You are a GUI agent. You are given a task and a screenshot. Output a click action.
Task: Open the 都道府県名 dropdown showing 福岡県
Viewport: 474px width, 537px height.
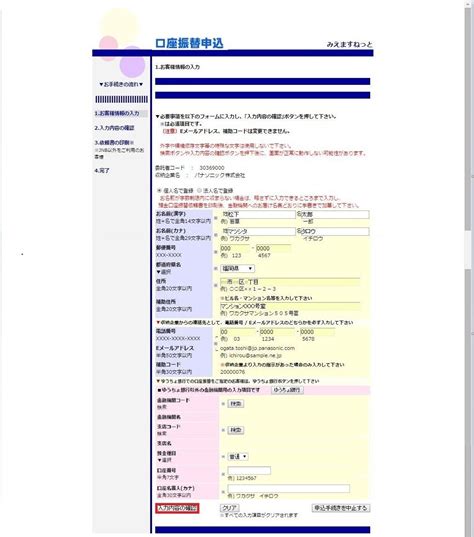coord(237,268)
